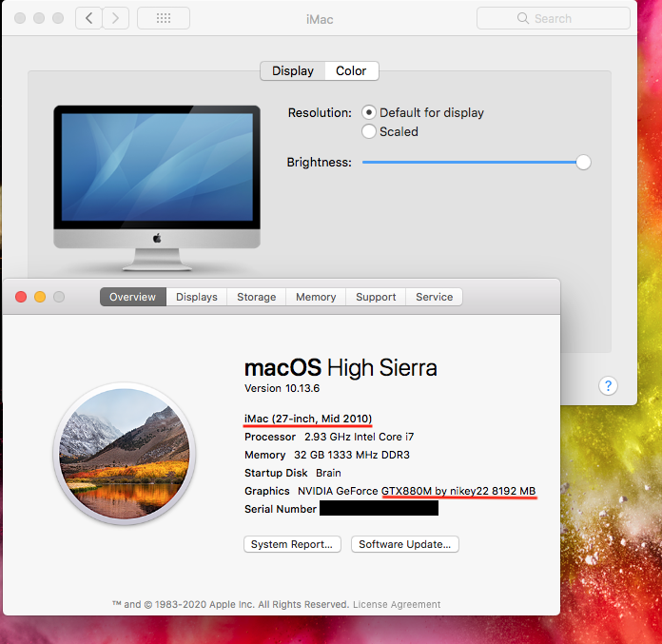Click the iMac display preview image
662x644 pixels.
157,188
